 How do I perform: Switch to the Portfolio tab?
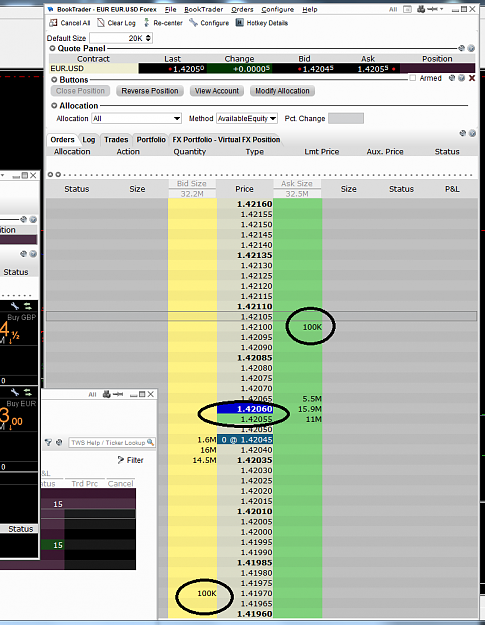151,140
